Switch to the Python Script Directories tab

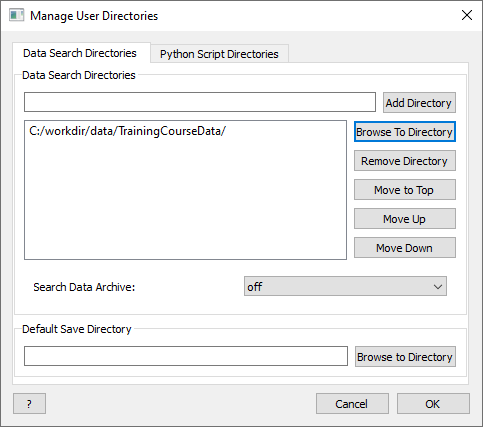(219, 54)
